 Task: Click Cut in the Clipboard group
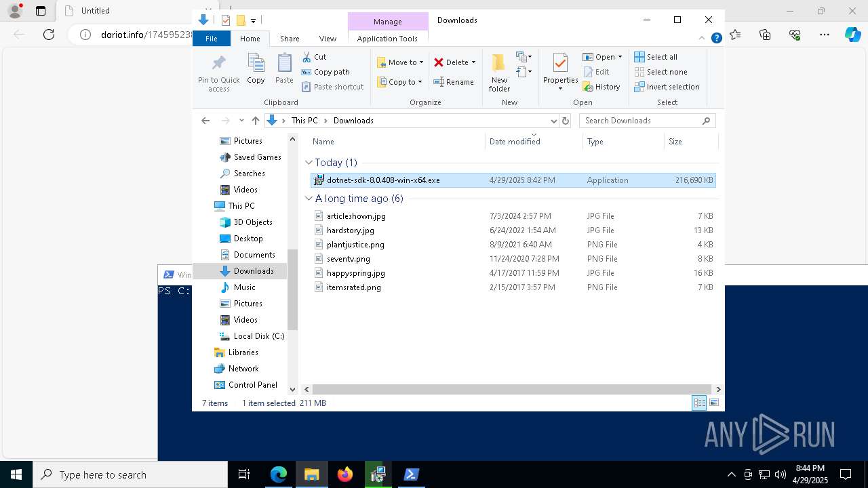pyautogui.click(x=314, y=57)
